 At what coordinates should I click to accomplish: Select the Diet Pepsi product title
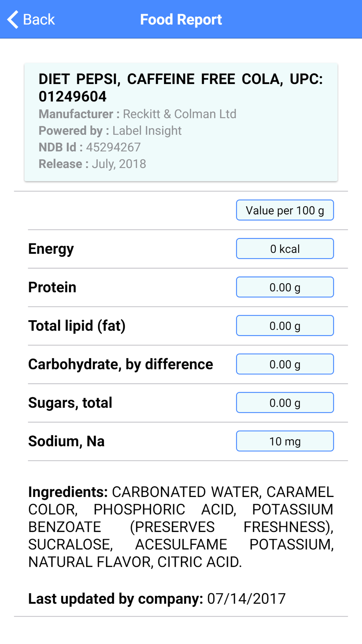(181, 88)
